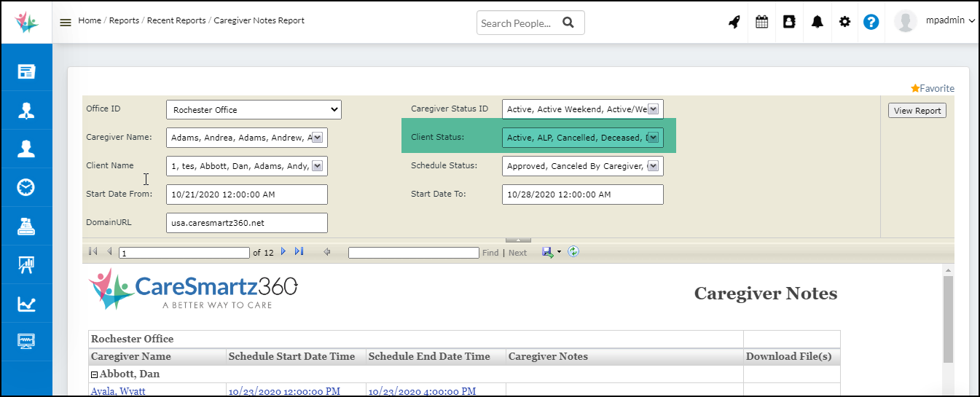This screenshot has width=980, height=397.
Task: Open the Office ID dropdown
Action: 254,110
